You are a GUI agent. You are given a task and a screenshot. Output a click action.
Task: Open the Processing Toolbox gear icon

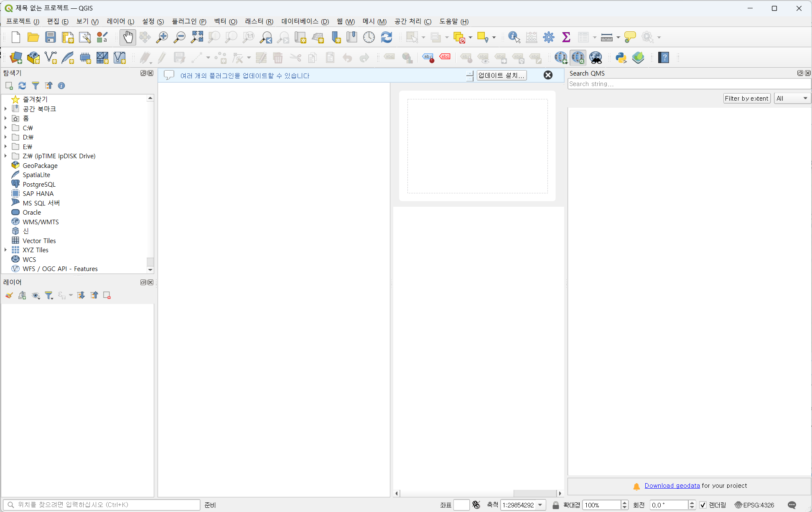pyautogui.click(x=548, y=37)
